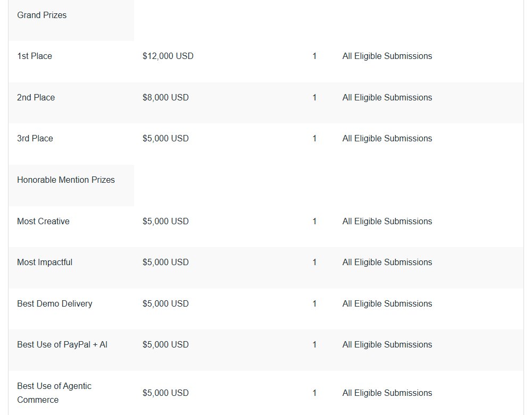
Task: Click the Honorable Mention Prizes header
Action: (x=66, y=180)
